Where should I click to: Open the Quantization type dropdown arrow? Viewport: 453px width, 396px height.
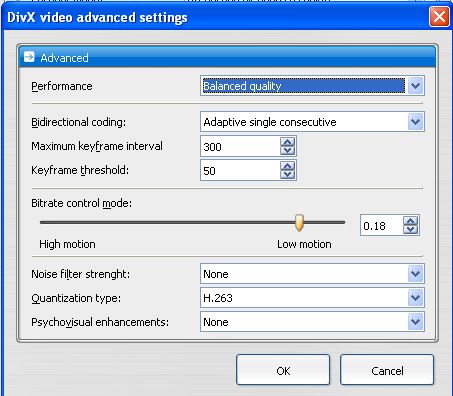click(x=415, y=298)
